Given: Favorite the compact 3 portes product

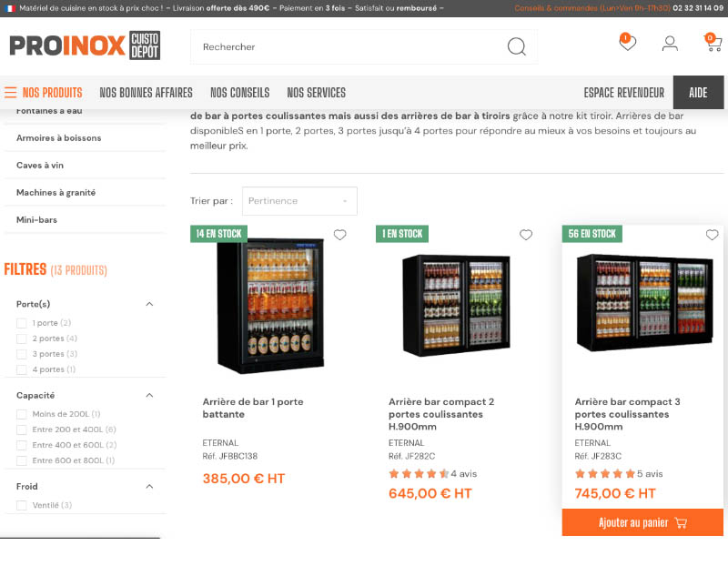Looking at the screenshot, I should (712, 235).
